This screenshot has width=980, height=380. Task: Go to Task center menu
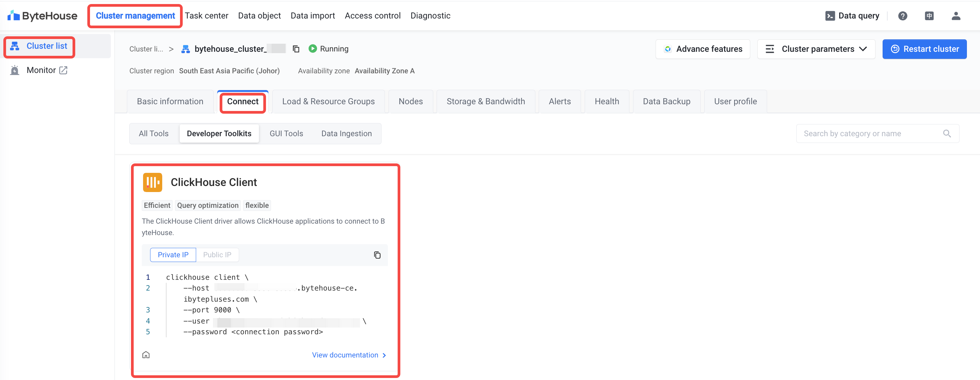tap(207, 15)
